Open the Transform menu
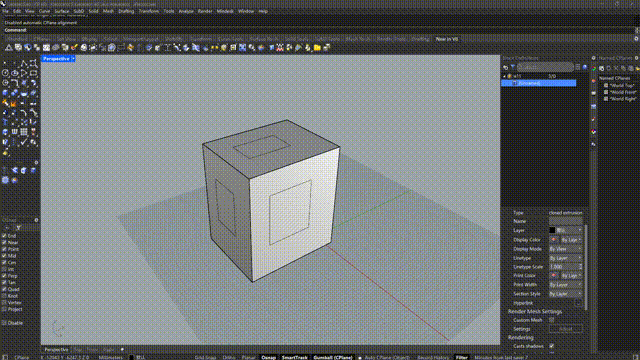Image resolution: width=640 pixels, height=360 pixels. 149,11
